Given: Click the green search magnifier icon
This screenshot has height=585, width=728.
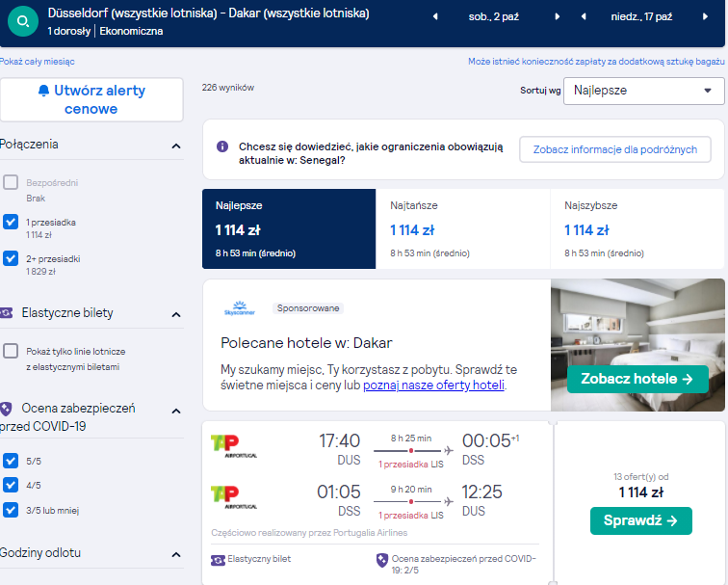Looking at the screenshot, I should coord(23,21).
